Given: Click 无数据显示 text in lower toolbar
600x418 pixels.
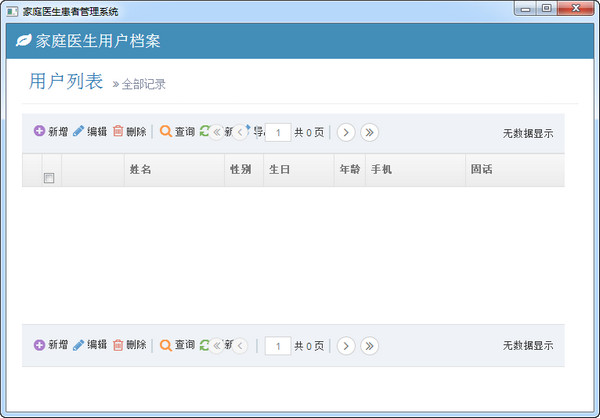Looking at the screenshot, I should [528, 345].
